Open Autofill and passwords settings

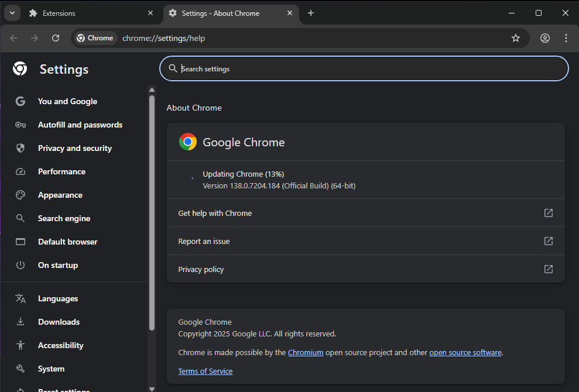pyautogui.click(x=80, y=125)
